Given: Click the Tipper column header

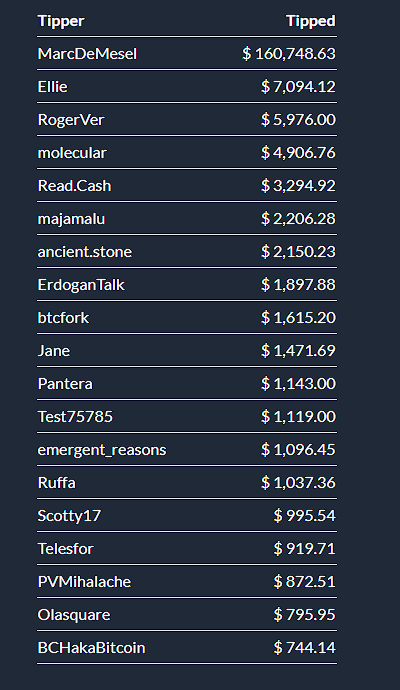Looking at the screenshot, I should point(61,21).
